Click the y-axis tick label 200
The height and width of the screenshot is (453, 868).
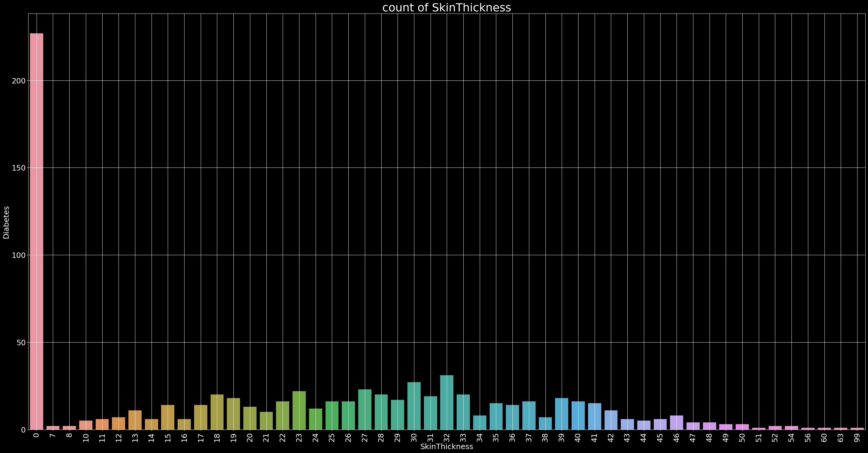(x=19, y=81)
